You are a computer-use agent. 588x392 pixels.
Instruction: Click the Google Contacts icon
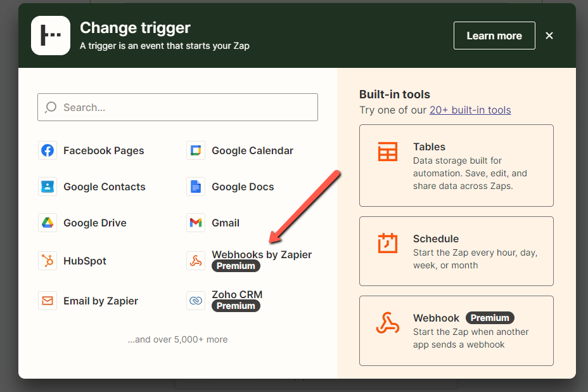pos(48,186)
